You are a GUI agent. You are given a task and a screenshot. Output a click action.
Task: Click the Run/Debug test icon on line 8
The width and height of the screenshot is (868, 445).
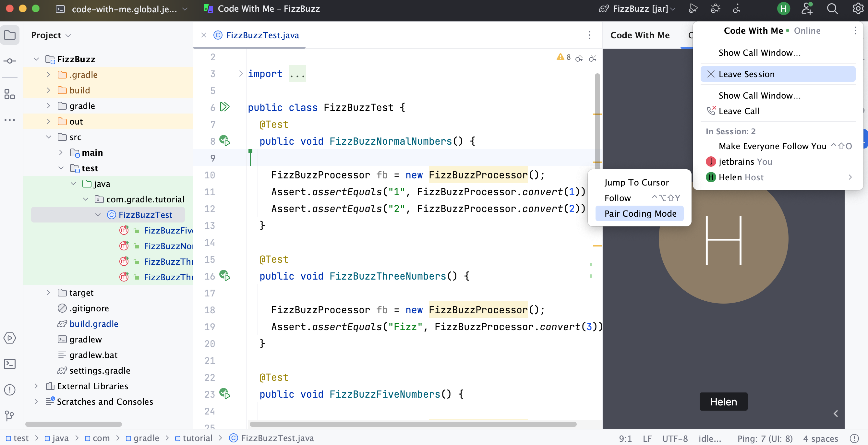click(x=225, y=140)
